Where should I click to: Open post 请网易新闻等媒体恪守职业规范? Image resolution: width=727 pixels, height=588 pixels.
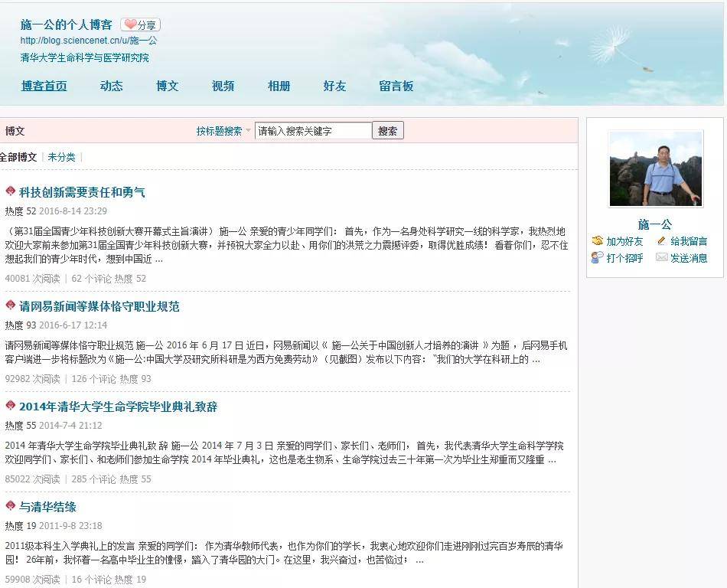(x=99, y=306)
